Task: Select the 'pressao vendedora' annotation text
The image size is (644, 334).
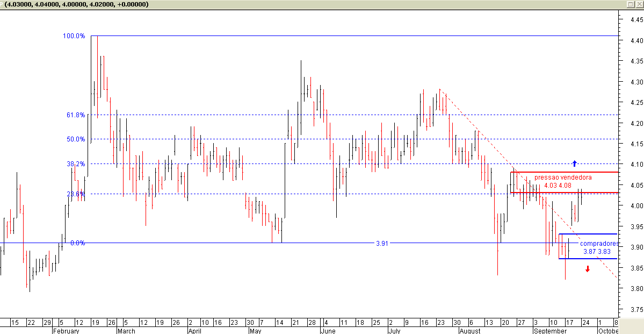Action: (563, 177)
